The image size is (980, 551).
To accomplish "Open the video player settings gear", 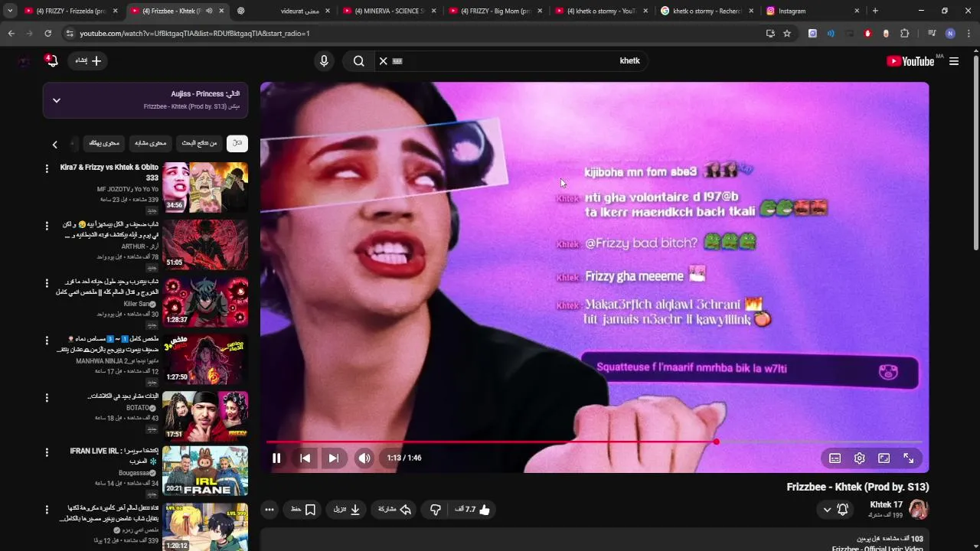I will 859,458.
